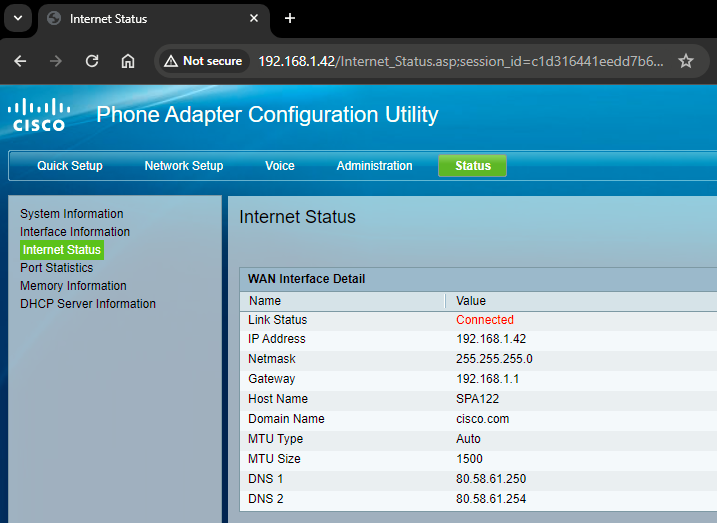This screenshot has height=523, width=717.
Task: Open System Information in the sidebar
Action: click(72, 213)
